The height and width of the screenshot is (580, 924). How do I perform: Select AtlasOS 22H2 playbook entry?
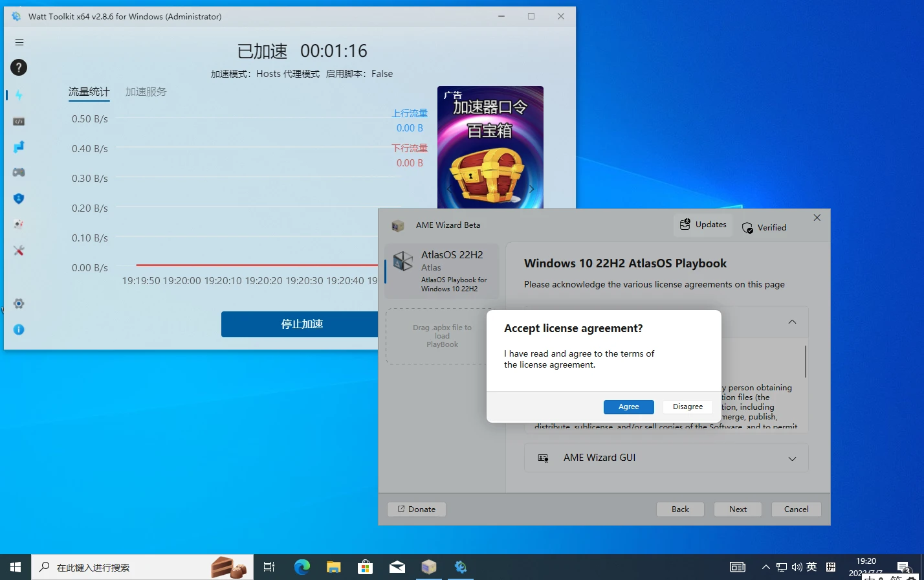pos(442,271)
